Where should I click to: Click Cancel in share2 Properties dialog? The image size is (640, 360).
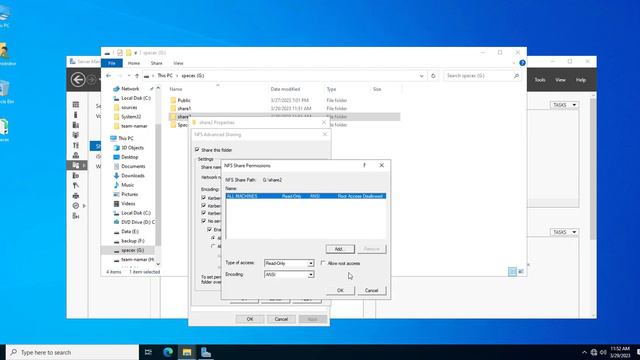(281, 319)
